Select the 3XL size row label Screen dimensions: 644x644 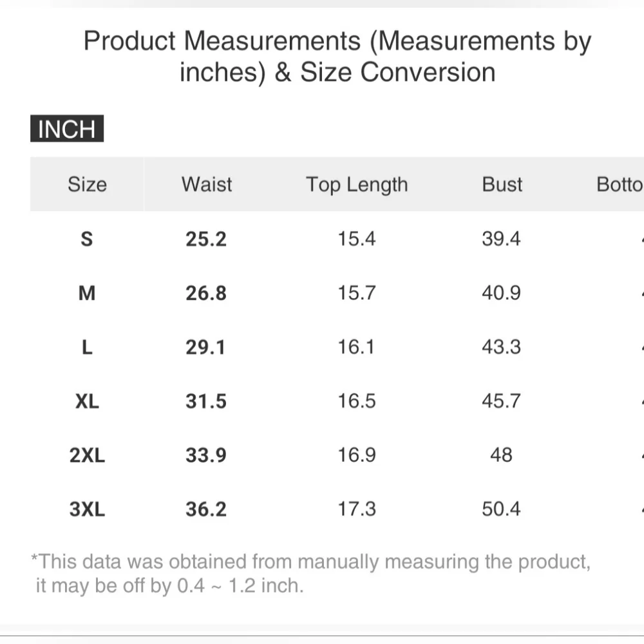coord(87,509)
